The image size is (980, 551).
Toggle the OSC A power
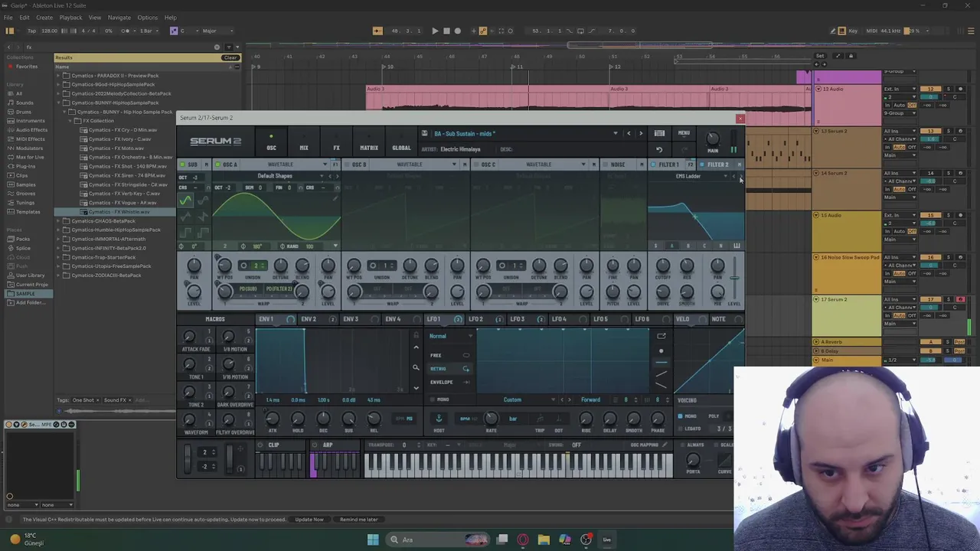tap(218, 165)
